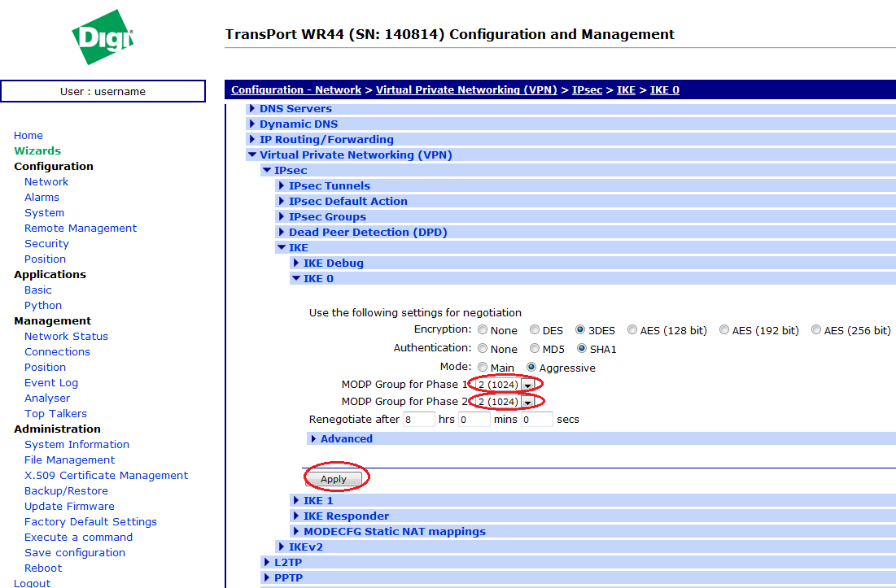Select DES encryption option
This screenshot has height=588, width=896.
pos(535,330)
